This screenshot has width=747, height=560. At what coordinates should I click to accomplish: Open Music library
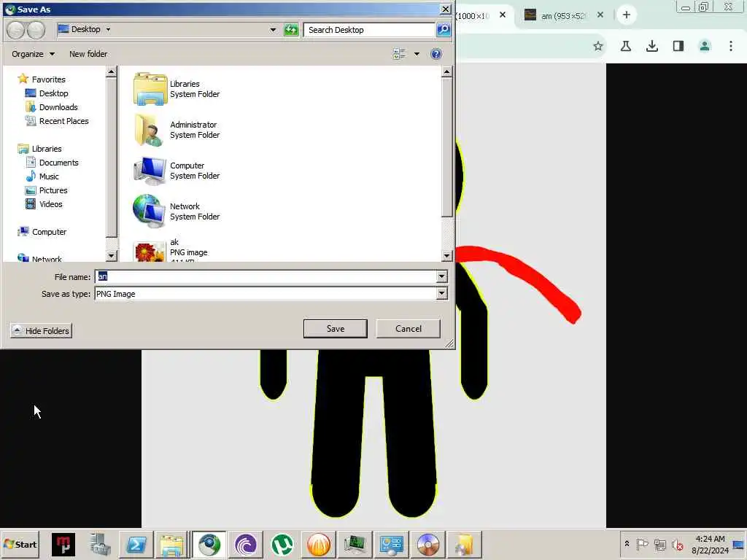click(42, 176)
